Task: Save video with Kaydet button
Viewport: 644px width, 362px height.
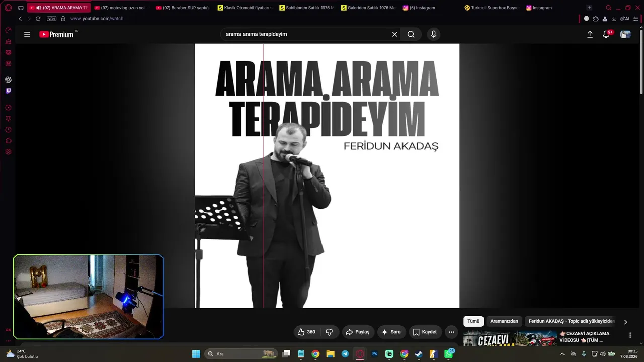Action: 425,332
